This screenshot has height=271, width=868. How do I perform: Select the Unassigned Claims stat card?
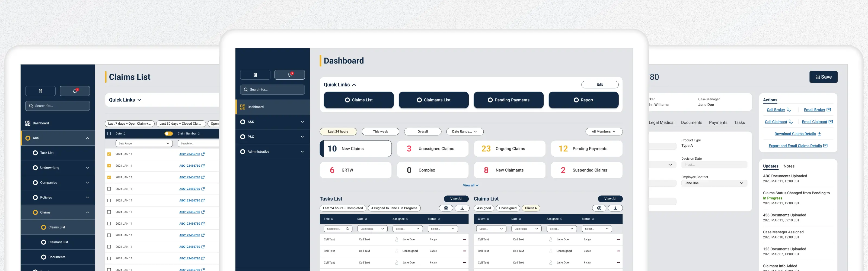point(432,149)
